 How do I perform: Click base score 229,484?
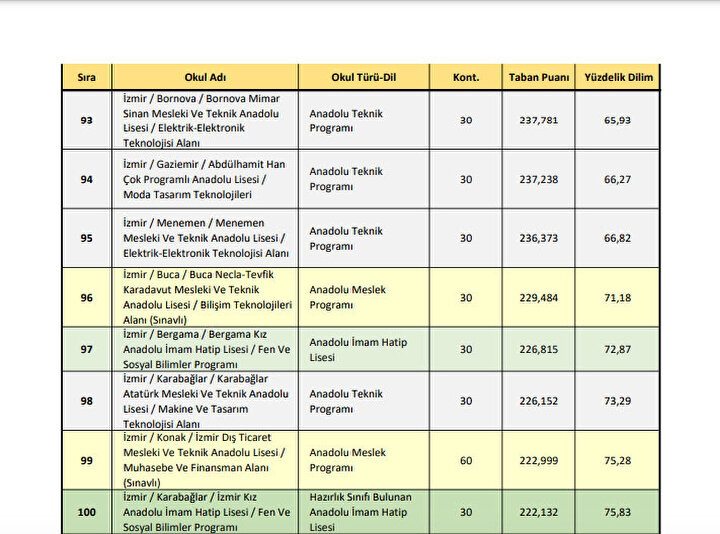pos(539,298)
